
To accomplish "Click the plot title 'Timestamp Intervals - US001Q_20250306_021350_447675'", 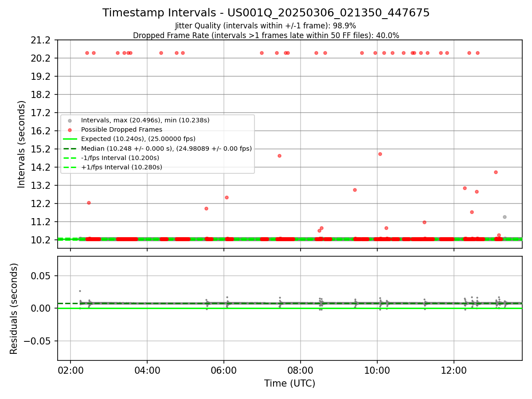I will tap(266, 13).
